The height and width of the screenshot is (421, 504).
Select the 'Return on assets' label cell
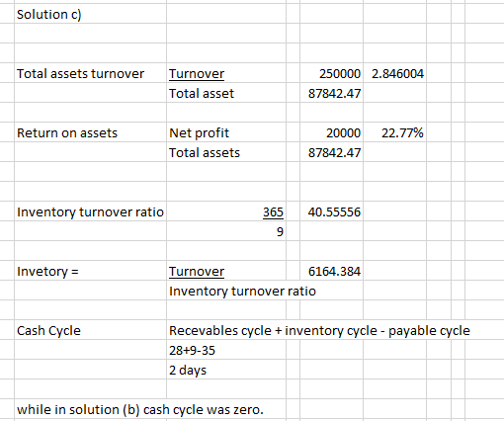tap(90, 132)
